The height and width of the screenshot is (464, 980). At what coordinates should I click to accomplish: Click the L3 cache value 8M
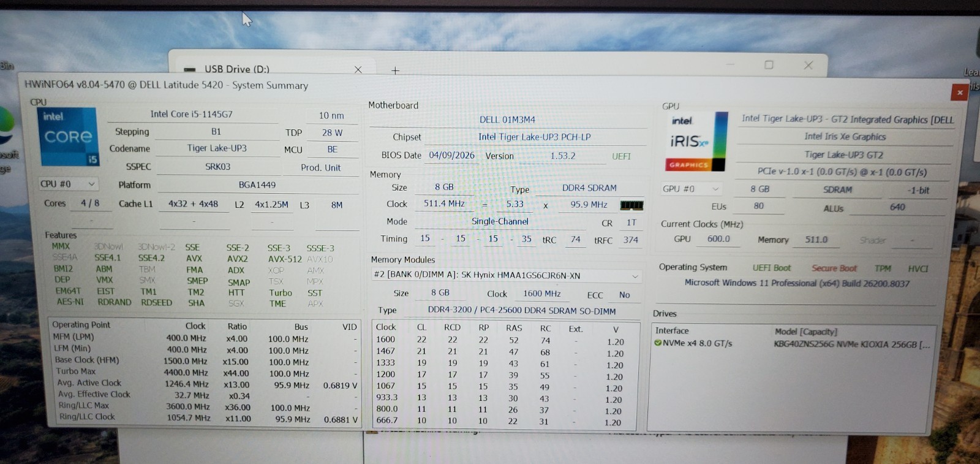coord(337,205)
